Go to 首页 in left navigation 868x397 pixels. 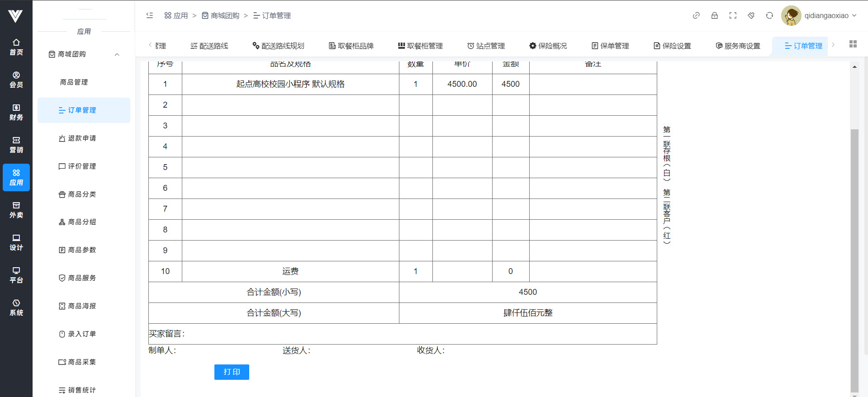pos(16,47)
